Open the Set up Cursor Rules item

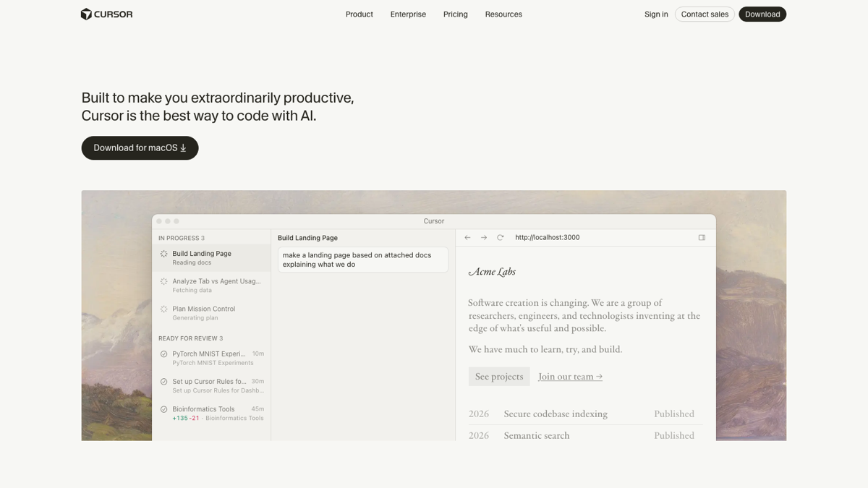211,385
